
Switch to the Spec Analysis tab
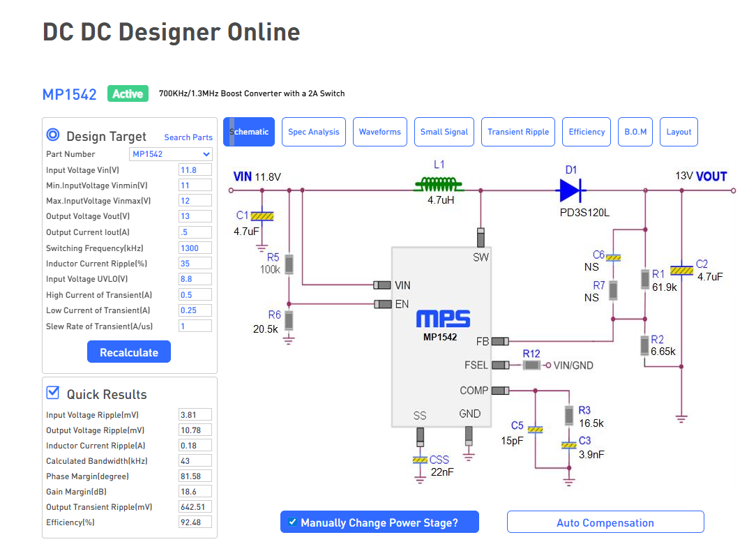pyautogui.click(x=313, y=132)
